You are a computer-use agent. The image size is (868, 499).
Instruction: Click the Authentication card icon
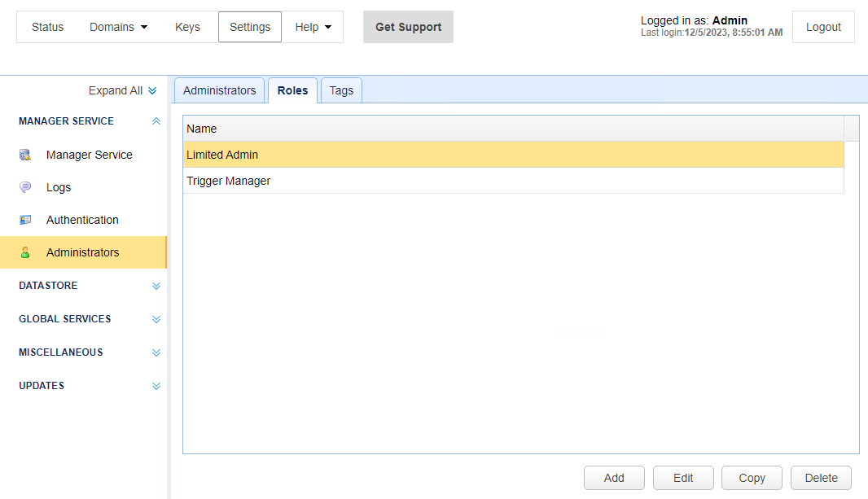[x=25, y=220]
